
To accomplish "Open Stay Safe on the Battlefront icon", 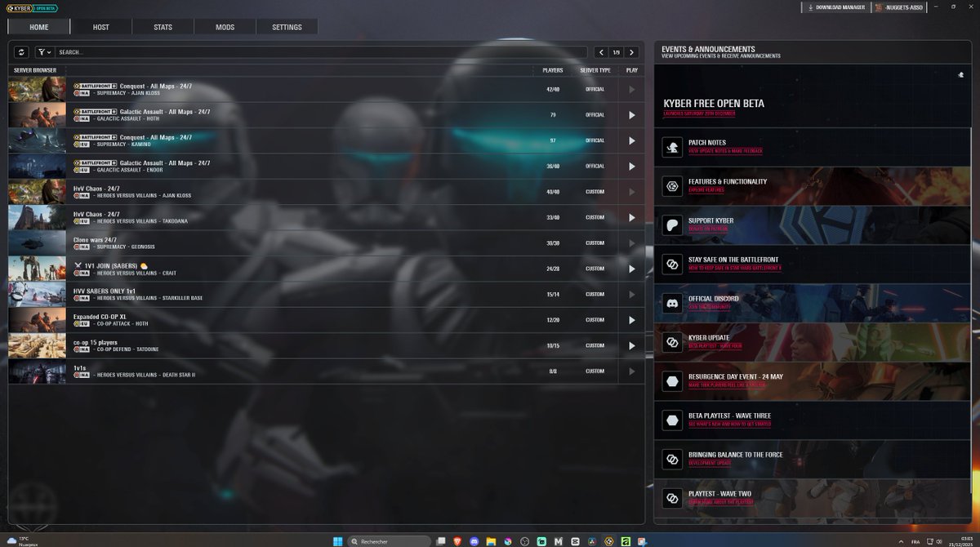I will coord(672,264).
